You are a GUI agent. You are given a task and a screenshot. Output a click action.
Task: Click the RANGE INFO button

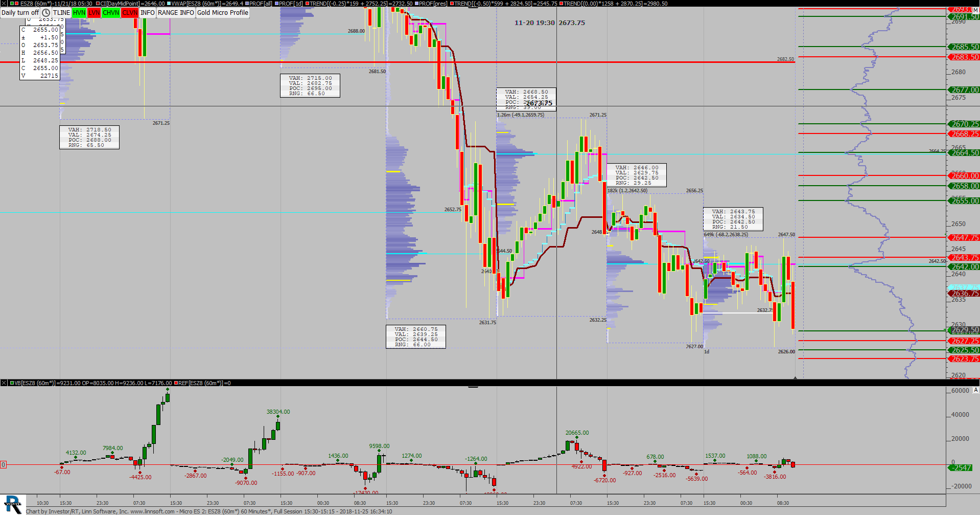click(x=176, y=13)
